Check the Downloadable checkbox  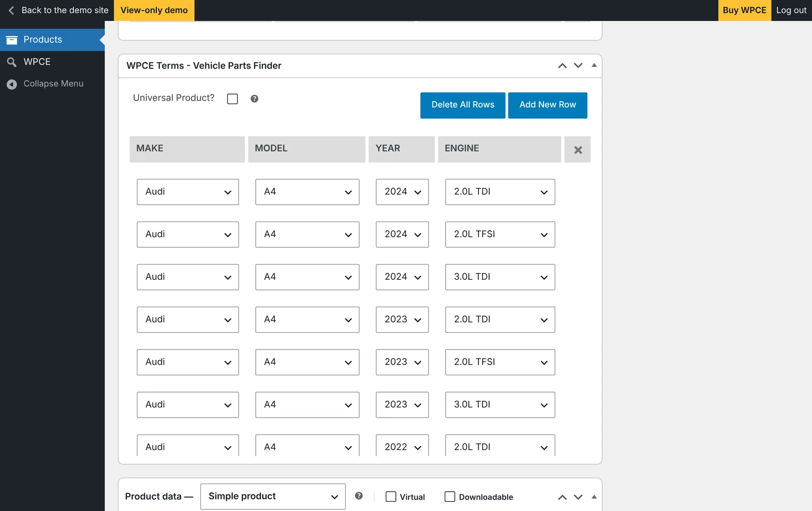click(450, 496)
